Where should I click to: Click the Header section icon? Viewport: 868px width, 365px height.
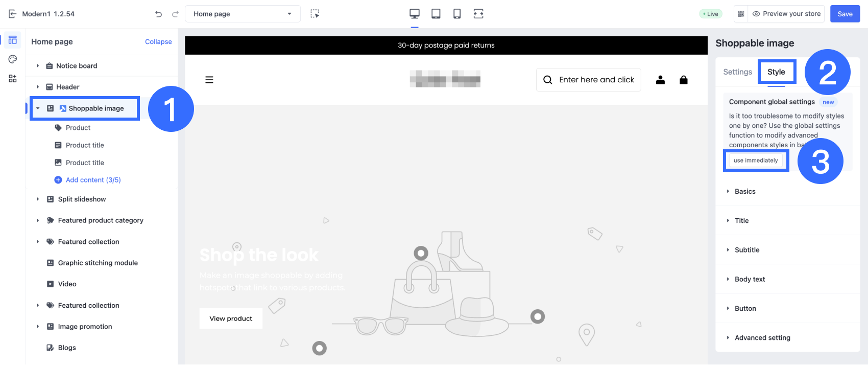click(50, 87)
